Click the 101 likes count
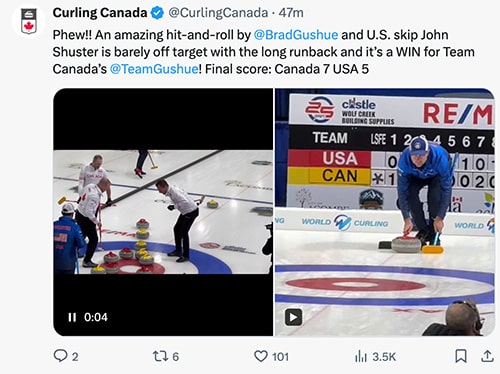The height and width of the screenshot is (374, 500). tap(280, 357)
